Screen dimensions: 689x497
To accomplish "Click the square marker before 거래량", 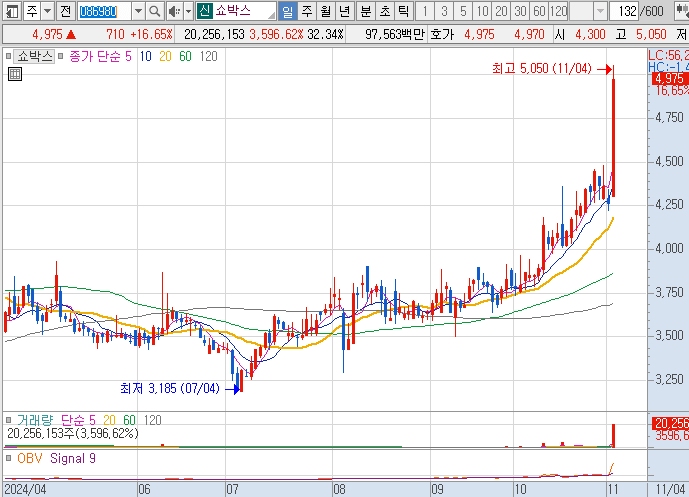I will [x=8, y=420].
